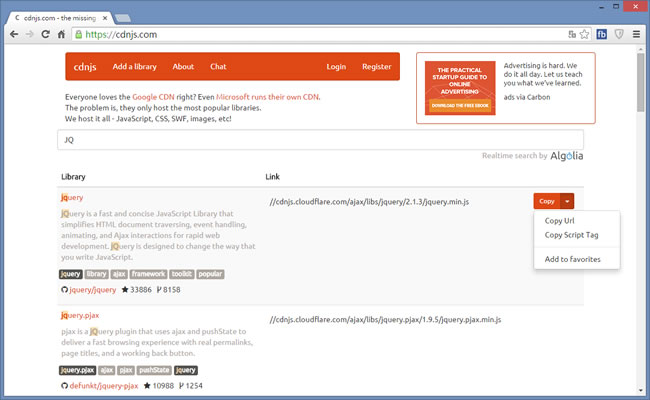
Task: Choose Copy Script Tag option
Action: click(x=572, y=235)
